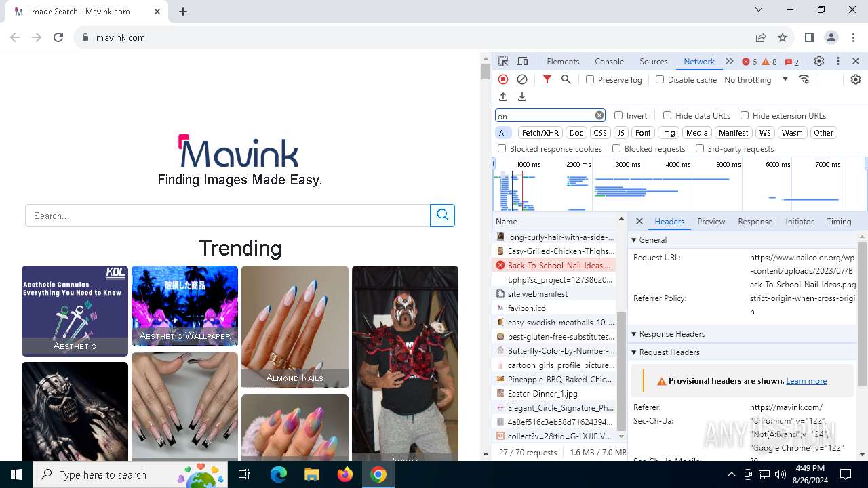Filter requests by Font type
The height and width of the screenshot is (488, 868).
tap(643, 133)
